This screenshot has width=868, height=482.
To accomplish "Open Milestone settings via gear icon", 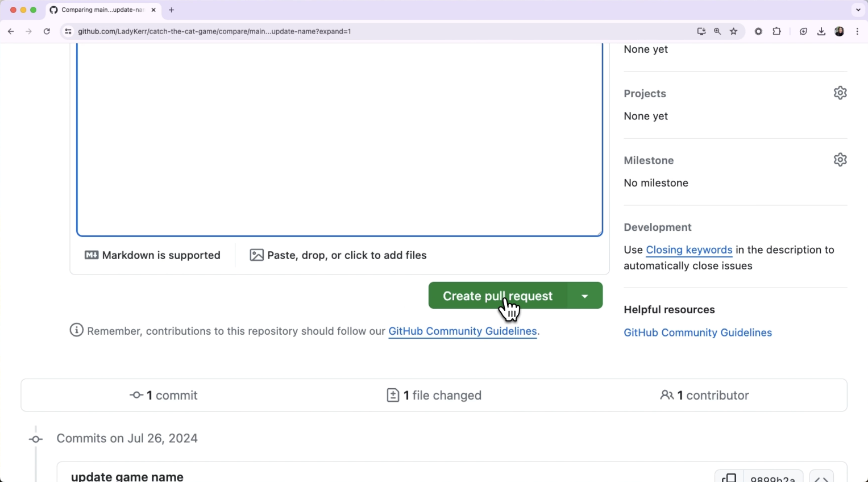I will [x=840, y=160].
